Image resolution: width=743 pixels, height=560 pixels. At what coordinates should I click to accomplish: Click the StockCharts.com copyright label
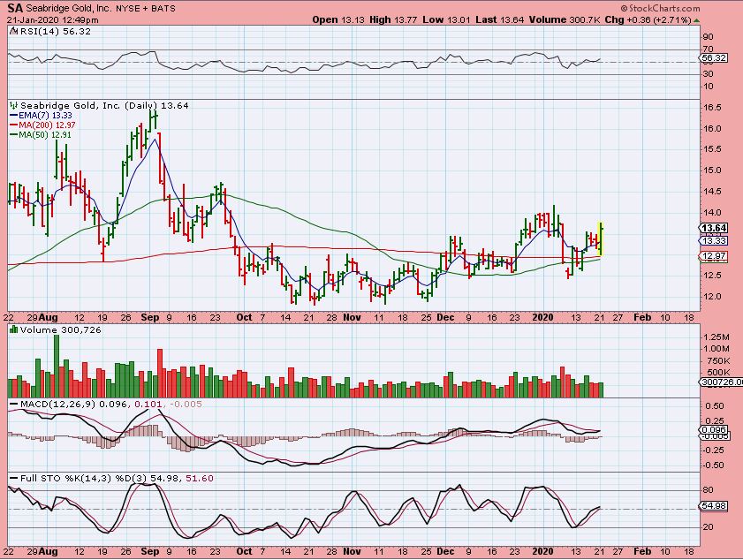pos(660,8)
